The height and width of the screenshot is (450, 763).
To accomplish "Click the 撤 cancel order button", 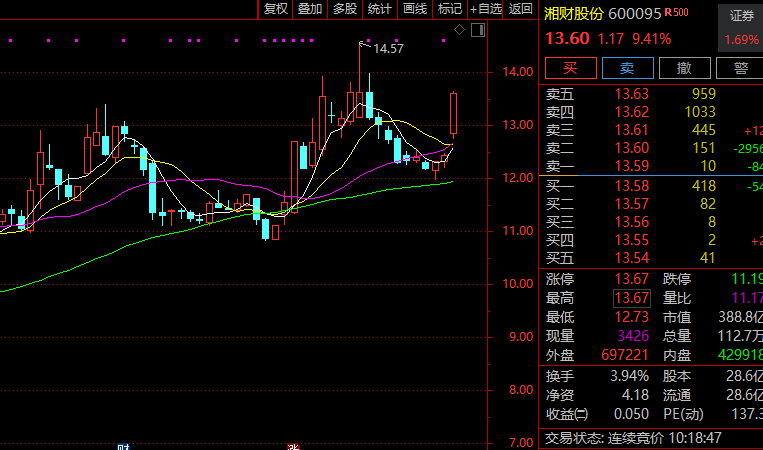I will click(684, 68).
